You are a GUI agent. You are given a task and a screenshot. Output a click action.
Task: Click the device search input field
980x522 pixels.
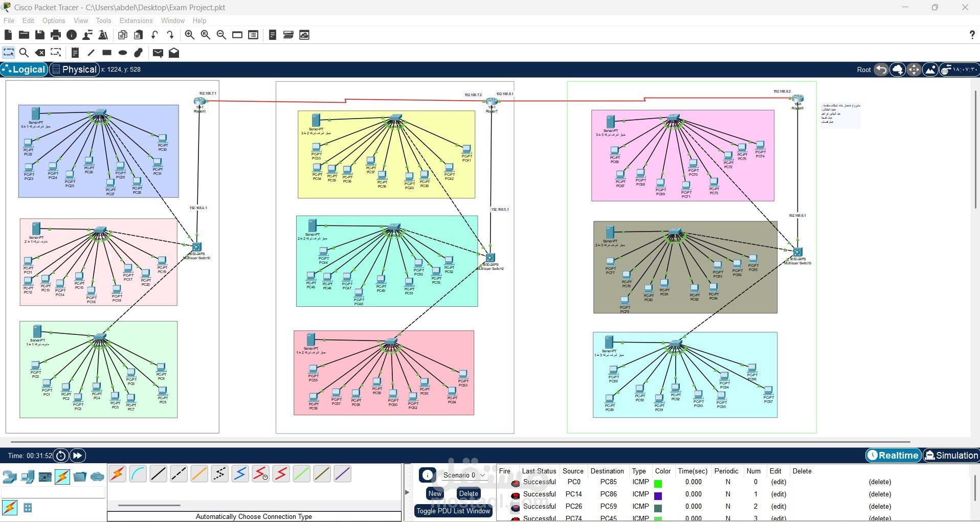pos(53,492)
